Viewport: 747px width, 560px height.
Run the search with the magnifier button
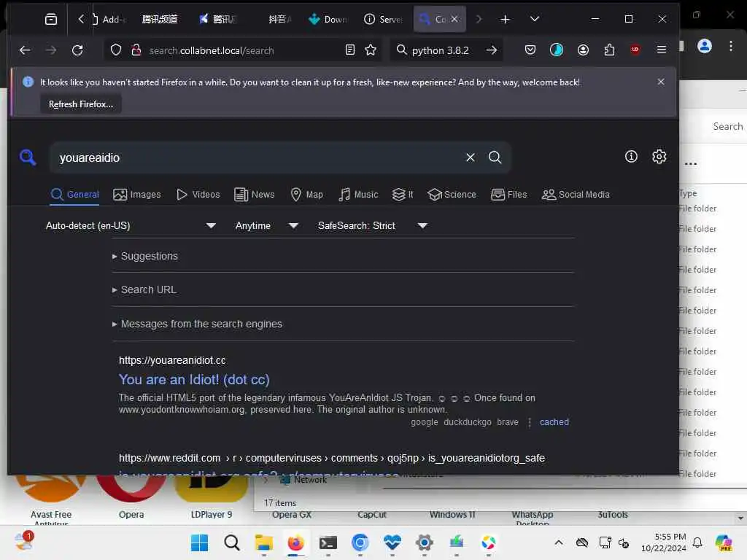(495, 157)
